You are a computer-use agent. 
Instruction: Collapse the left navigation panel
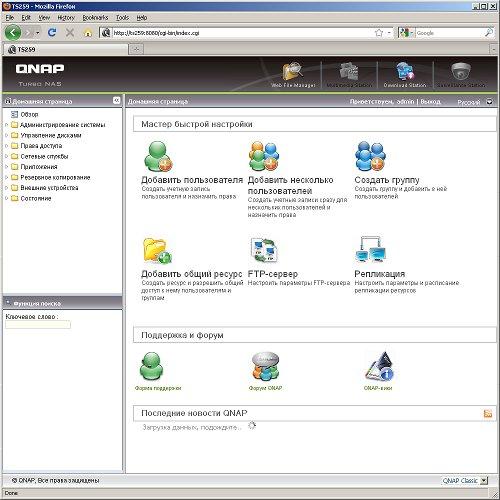pyautogui.click(x=116, y=100)
